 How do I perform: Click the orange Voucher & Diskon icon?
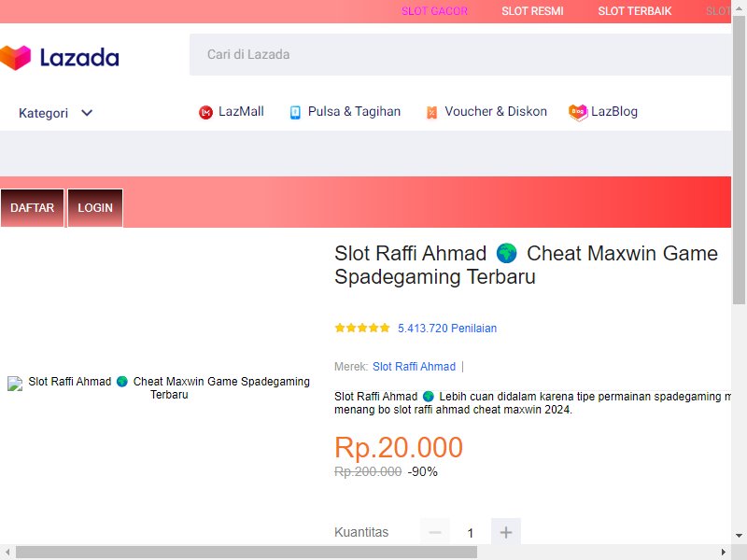click(x=431, y=112)
